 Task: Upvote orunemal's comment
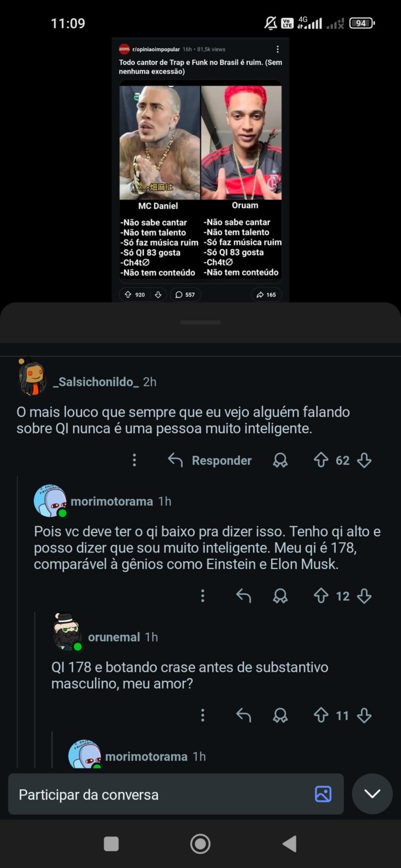(x=321, y=715)
